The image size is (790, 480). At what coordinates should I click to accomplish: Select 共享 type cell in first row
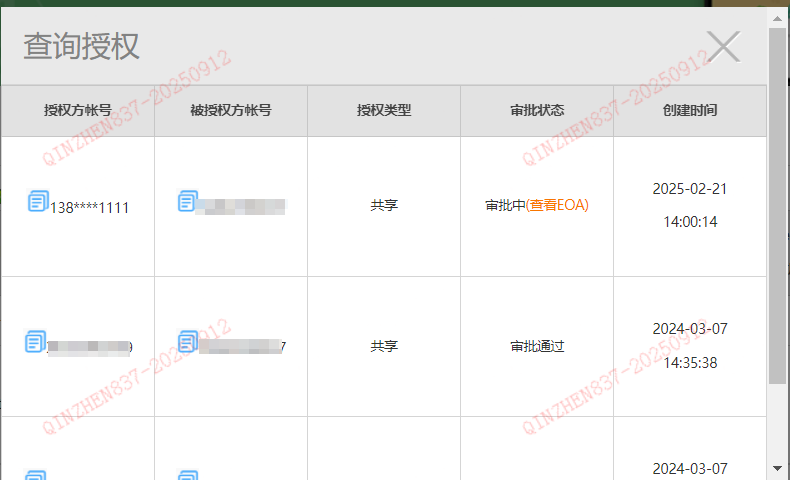tap(384, 206)
